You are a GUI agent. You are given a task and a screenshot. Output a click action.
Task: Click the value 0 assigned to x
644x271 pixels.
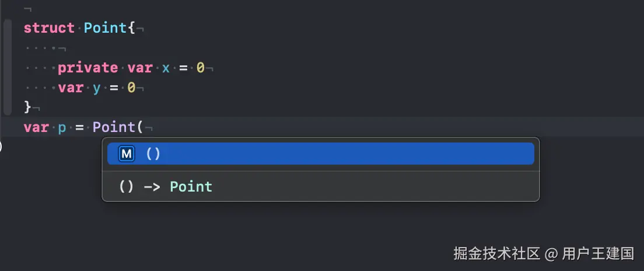[200, 68]
